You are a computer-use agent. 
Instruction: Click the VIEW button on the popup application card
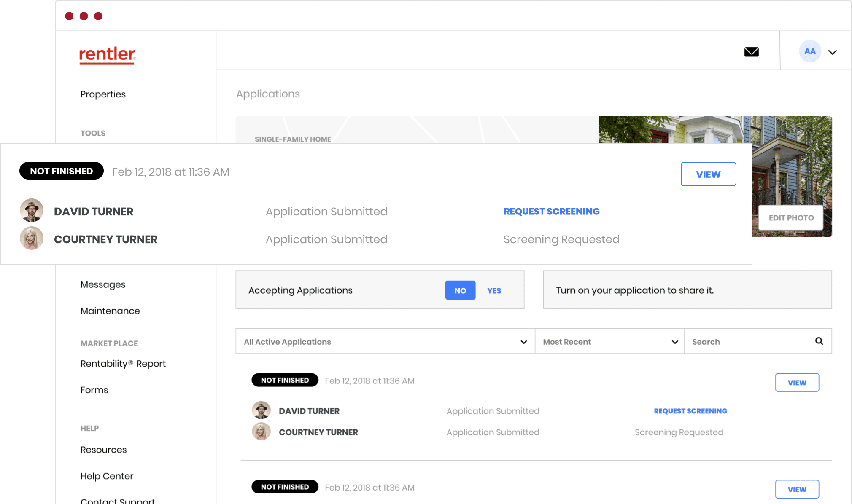point(708,174)
